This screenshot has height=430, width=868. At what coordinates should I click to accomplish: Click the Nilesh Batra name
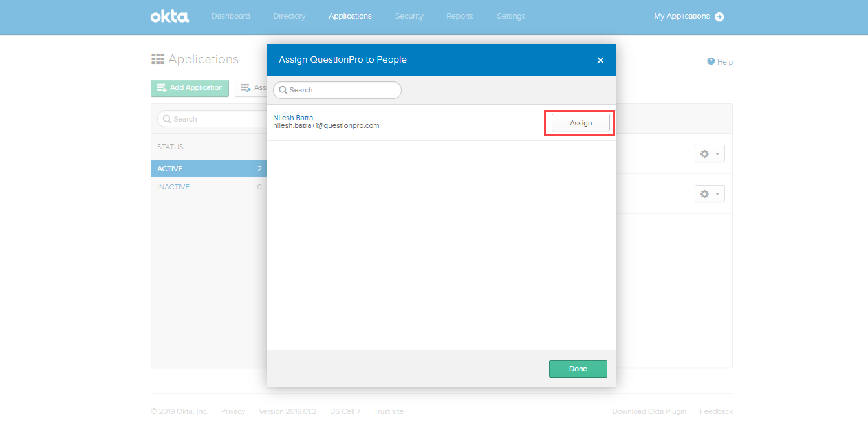pos(293,118)
